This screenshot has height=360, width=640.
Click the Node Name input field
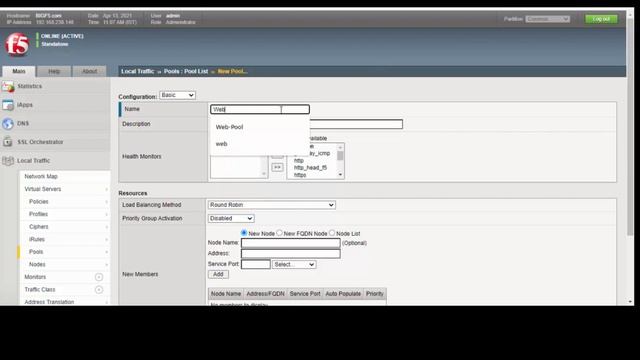tap(291, 243)
